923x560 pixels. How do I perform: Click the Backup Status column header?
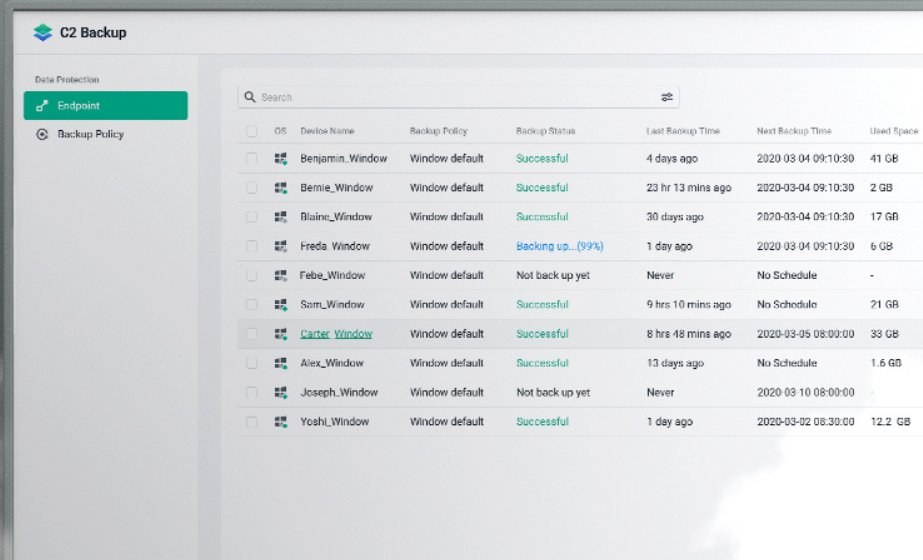(545, 131)
